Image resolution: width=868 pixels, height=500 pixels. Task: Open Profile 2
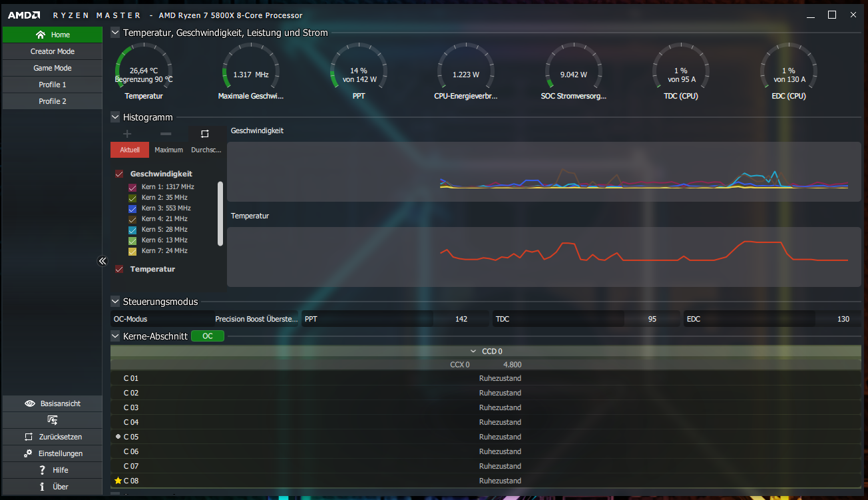coord(53,101)
